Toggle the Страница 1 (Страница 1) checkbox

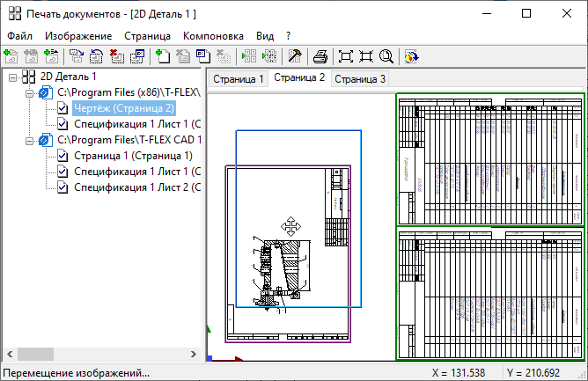point(62,156)
